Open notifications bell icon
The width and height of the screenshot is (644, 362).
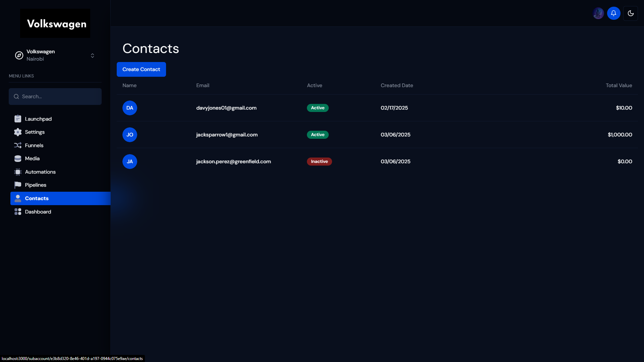point(613,13)
